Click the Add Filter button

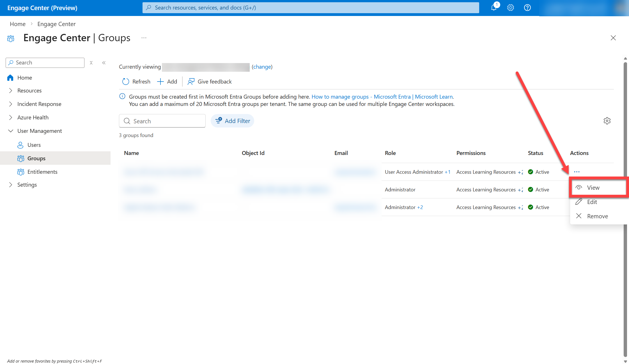pos(232,121)
